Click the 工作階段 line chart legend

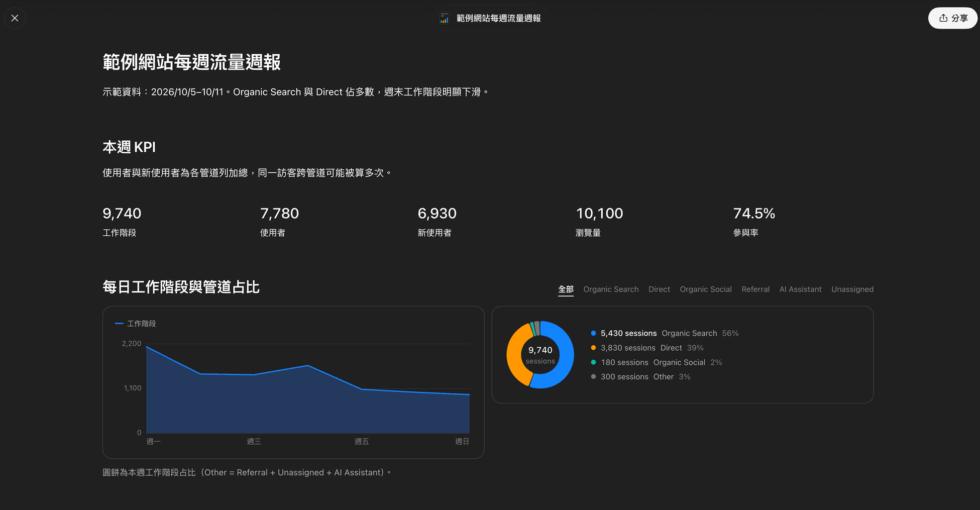[136, 324]
